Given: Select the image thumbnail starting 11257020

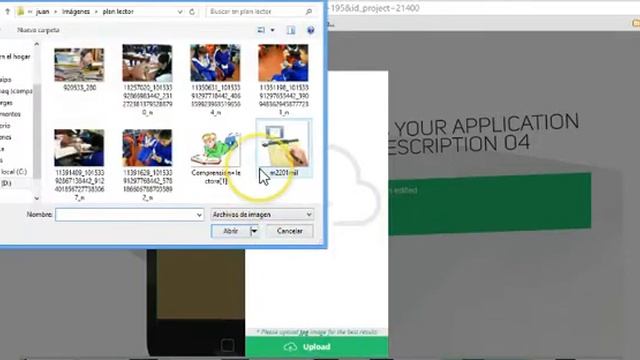Looking at the screenshot, I should (147, 63).
